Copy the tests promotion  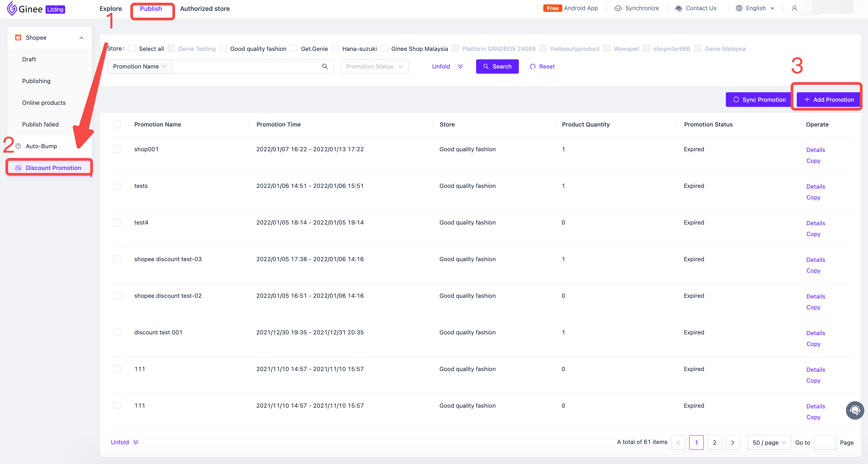click(x=813, y=197)
